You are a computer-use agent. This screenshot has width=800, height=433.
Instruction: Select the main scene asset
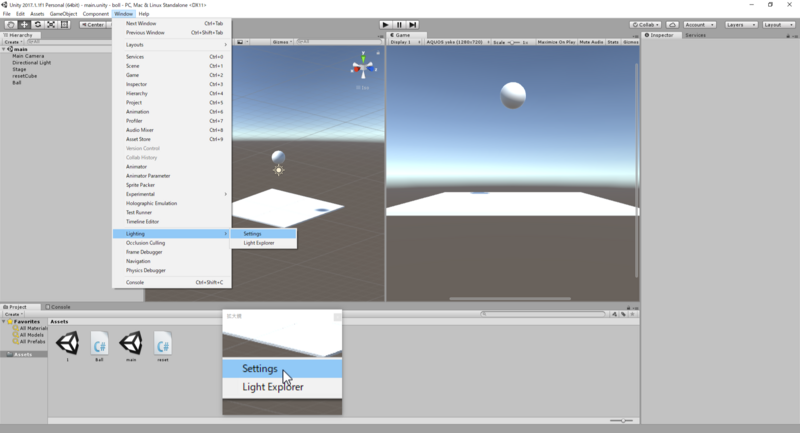coord(131,346)
